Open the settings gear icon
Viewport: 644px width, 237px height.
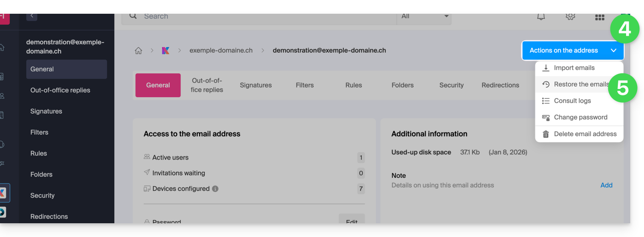point(570,17)
